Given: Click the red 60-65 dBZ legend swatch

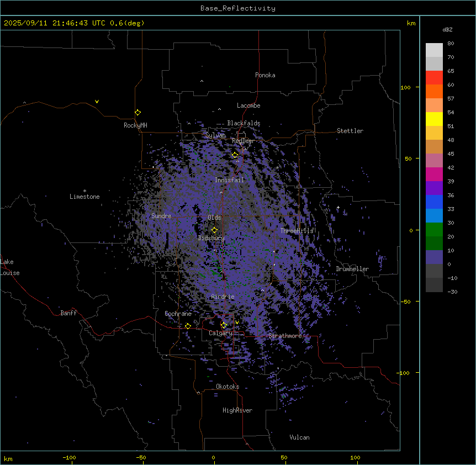Looking at the screenshot, I should pyautogui.click(x=434, y=78).
